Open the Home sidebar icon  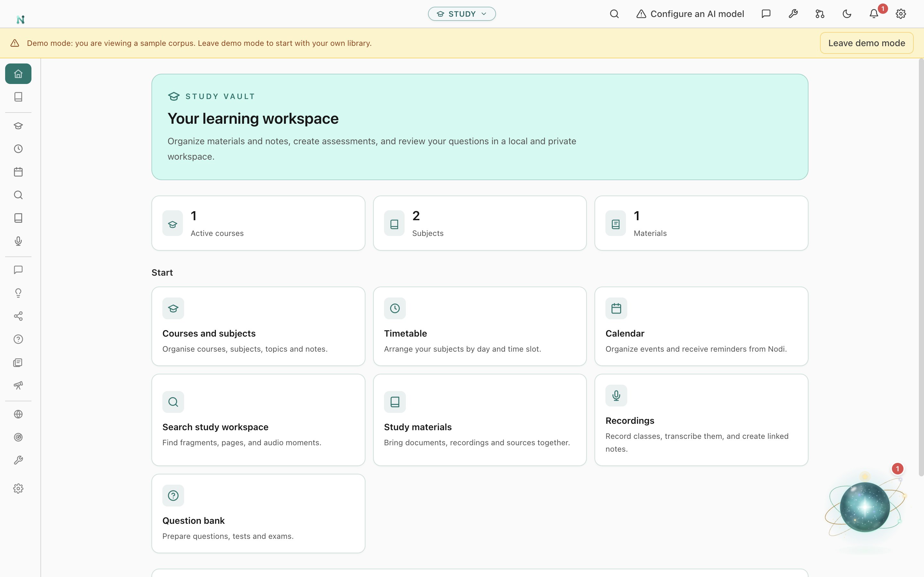coord(18,74)
